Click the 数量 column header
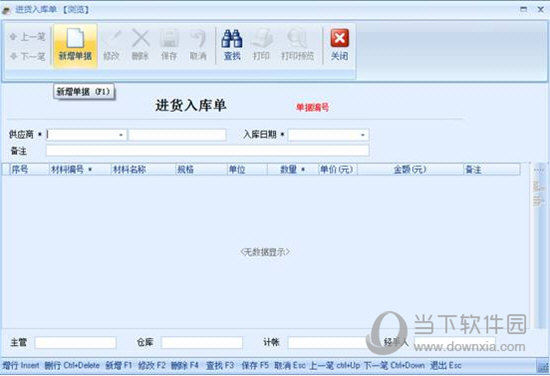Image resolution: width=550 pixels, height=376 pixels. point(293,170)
